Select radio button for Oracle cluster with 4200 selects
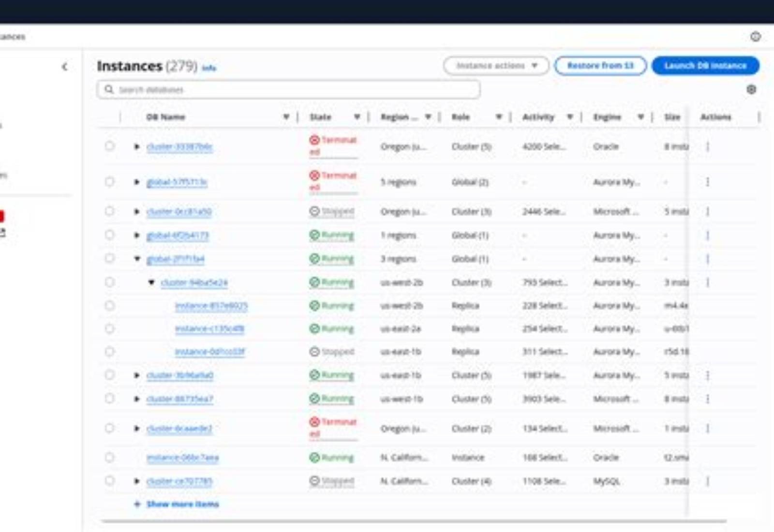This screenshot has height=532, width=774. (110, 146)
